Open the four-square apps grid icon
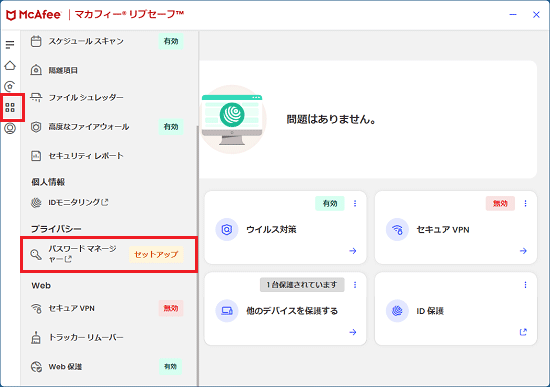The width and height of the screenshot is (550, 387). [10, 107]
